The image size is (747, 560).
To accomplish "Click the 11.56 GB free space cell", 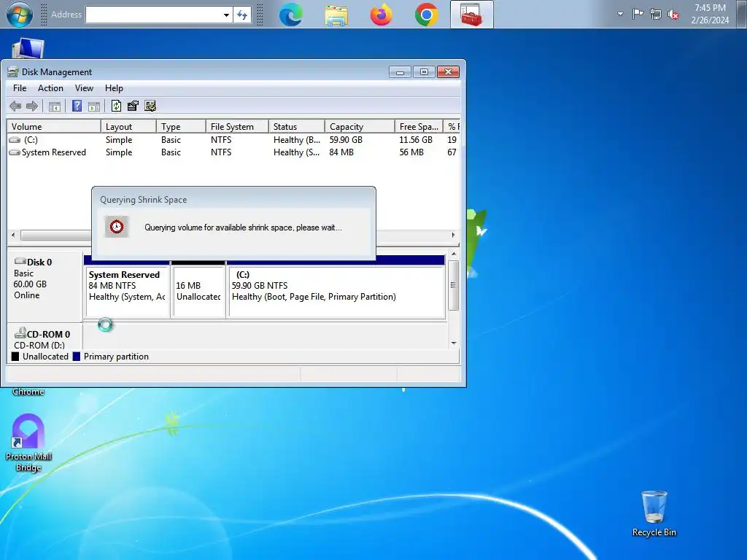I will pyautogui.click(x=416, y=140).
